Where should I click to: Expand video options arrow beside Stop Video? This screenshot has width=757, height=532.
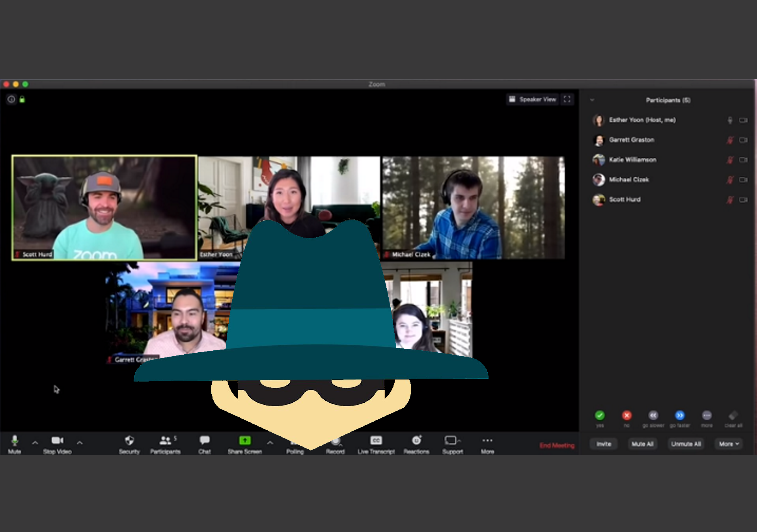pos(80,443)
